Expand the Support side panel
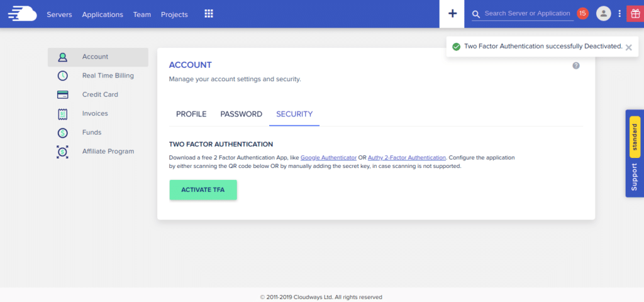Image resolution: width=644 pixels, height=302 pixels. pos(635,176)
